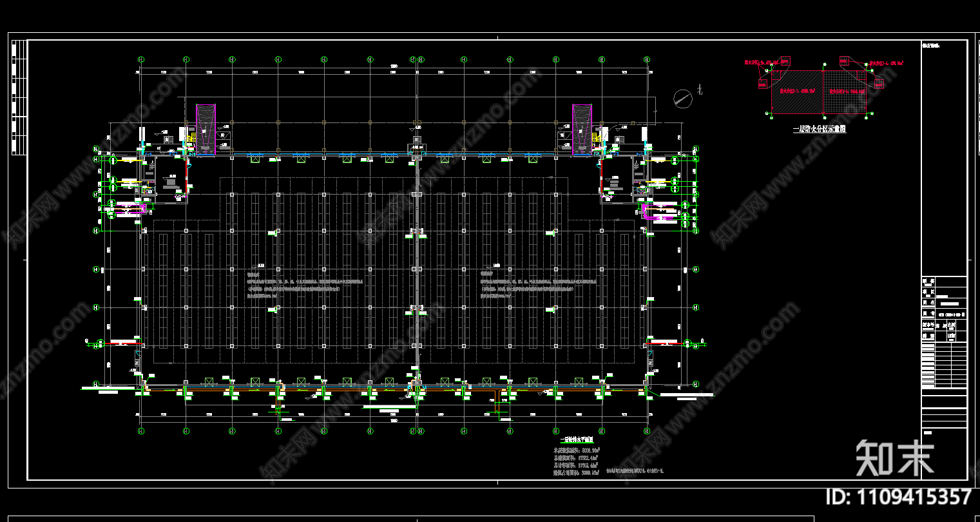This screenshot has height=522, width=980.
Task: Select the right magenta stairwell block
Action: 582,129
